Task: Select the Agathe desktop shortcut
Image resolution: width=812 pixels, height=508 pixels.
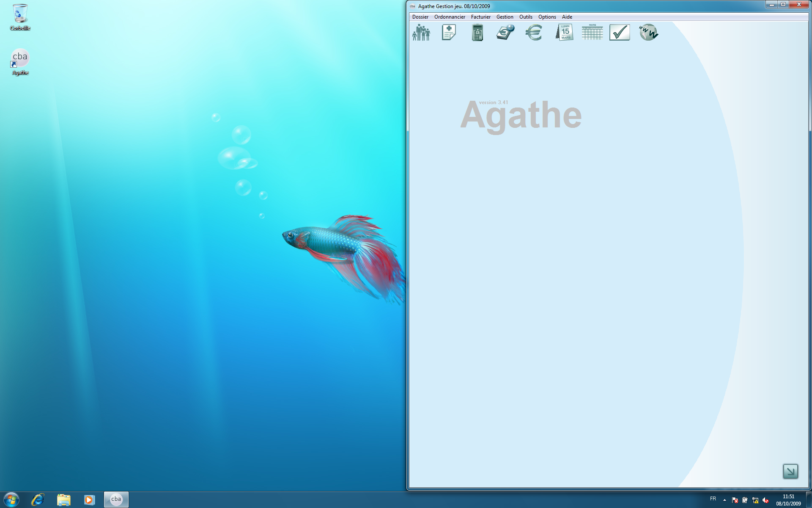Action: coord(20,62)
